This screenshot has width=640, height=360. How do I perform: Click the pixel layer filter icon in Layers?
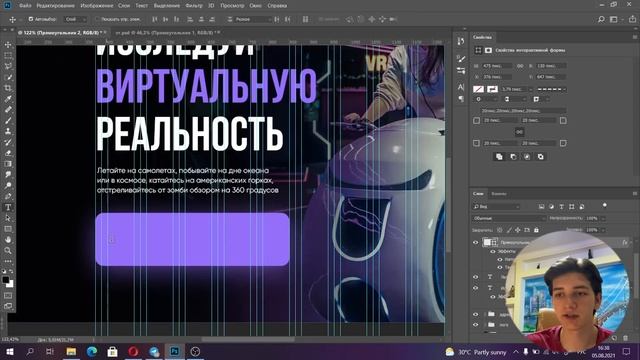(x=541, y=207)
